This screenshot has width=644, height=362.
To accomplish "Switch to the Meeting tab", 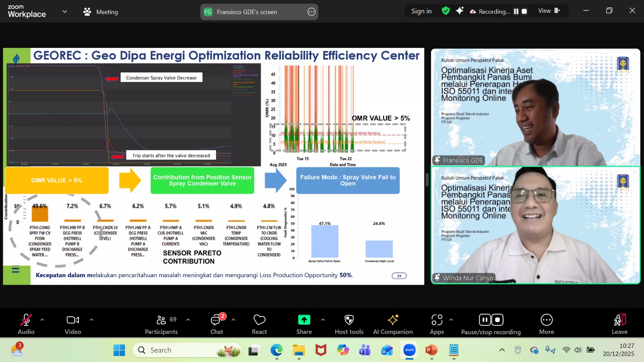I will click(x=101, y=12).
